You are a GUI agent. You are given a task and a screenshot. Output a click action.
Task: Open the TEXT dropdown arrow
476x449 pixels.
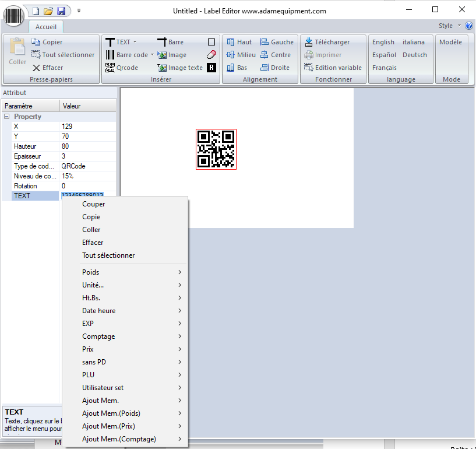[135, 42]
